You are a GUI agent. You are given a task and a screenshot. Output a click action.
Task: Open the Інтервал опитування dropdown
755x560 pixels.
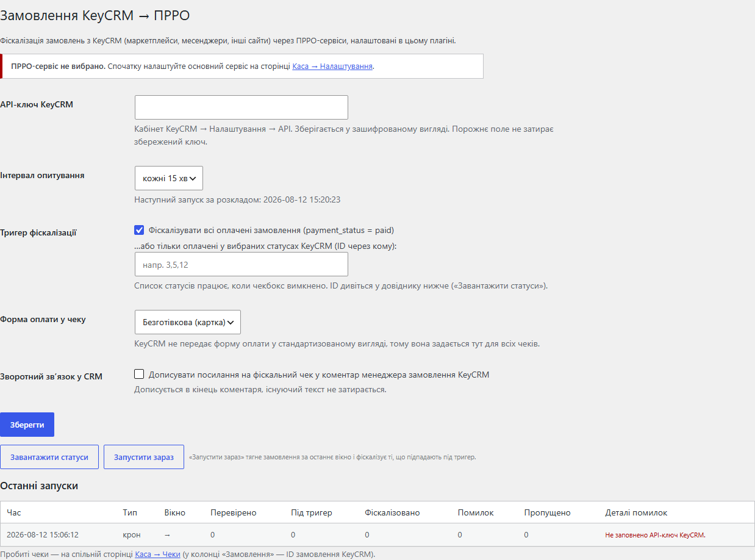[169, 178]
